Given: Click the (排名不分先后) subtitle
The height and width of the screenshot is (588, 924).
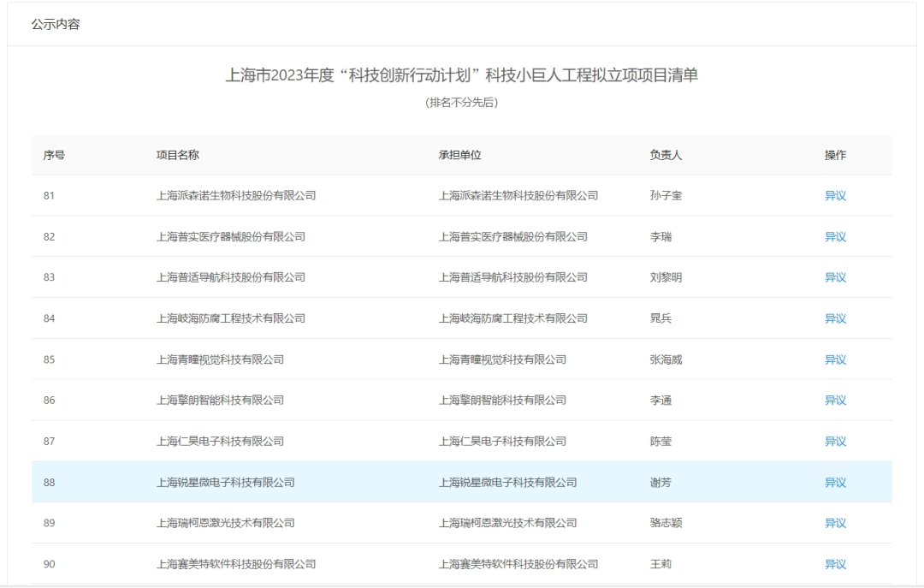Looking at the screenshot, I should [461, 103].
